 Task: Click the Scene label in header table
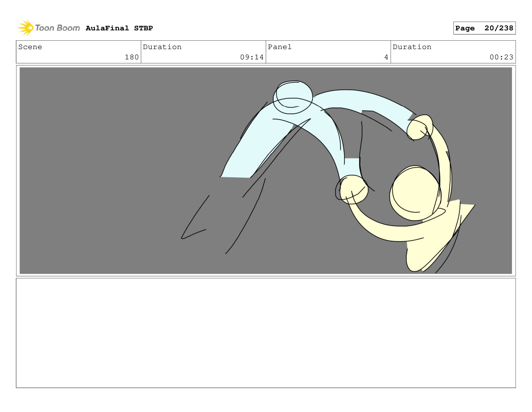30,47
